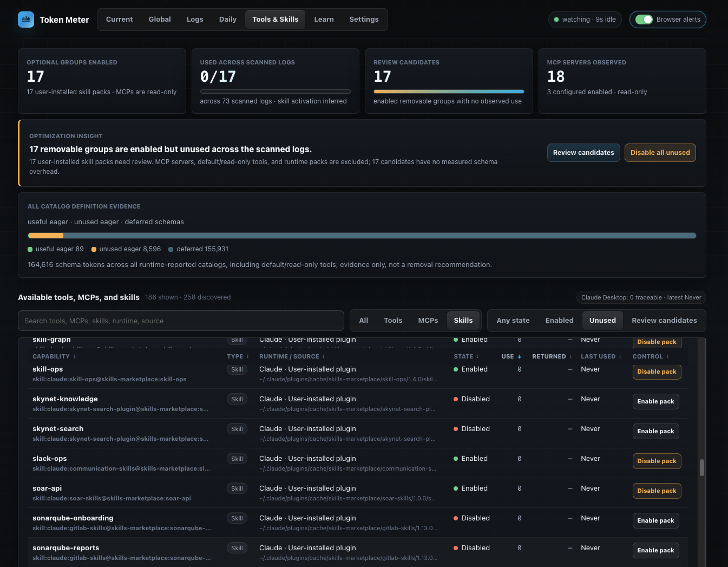Click the Skill type badge for soar-api
Image resolution: width=728 pixels, height=567 pixels.
tap(237, 488)
